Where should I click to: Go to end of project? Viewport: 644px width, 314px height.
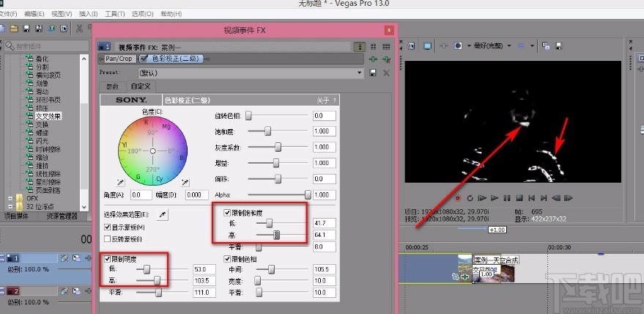click(x=544, y=198)
